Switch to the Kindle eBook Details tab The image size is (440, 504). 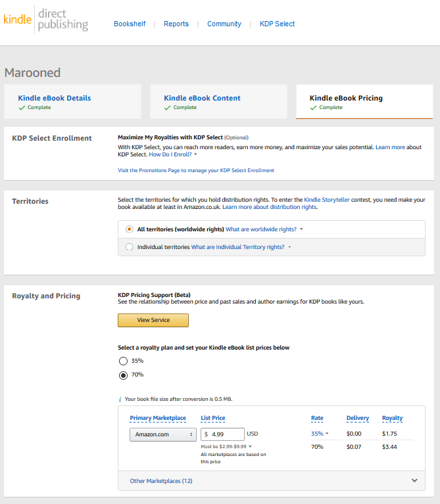tap(55, 98)
